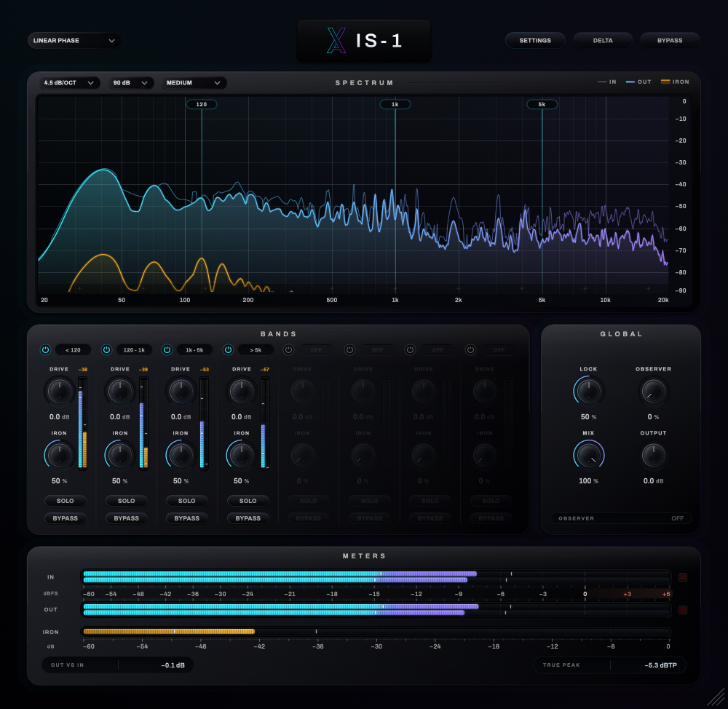Click the Drive knob of the < 120 band
Viewport: 728px width, 709px height.
pyautogui.click(x=60, y=391)
